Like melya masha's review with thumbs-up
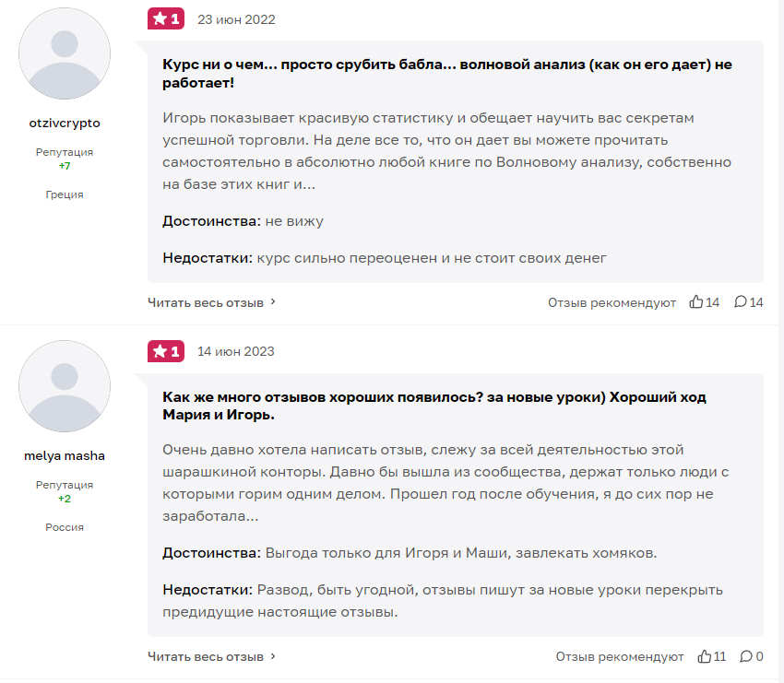 point(705,656)
